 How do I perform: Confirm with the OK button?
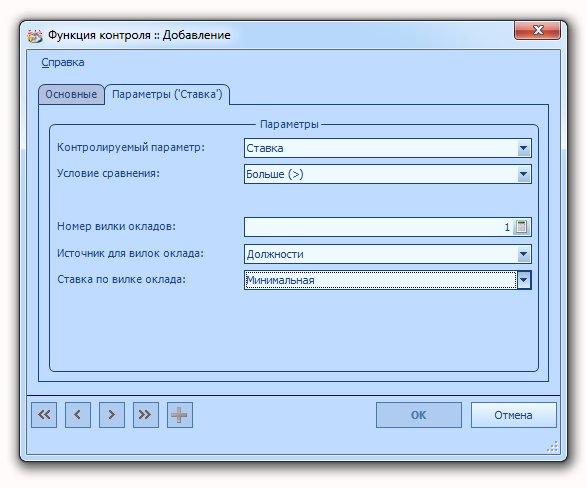pos(419,415)
